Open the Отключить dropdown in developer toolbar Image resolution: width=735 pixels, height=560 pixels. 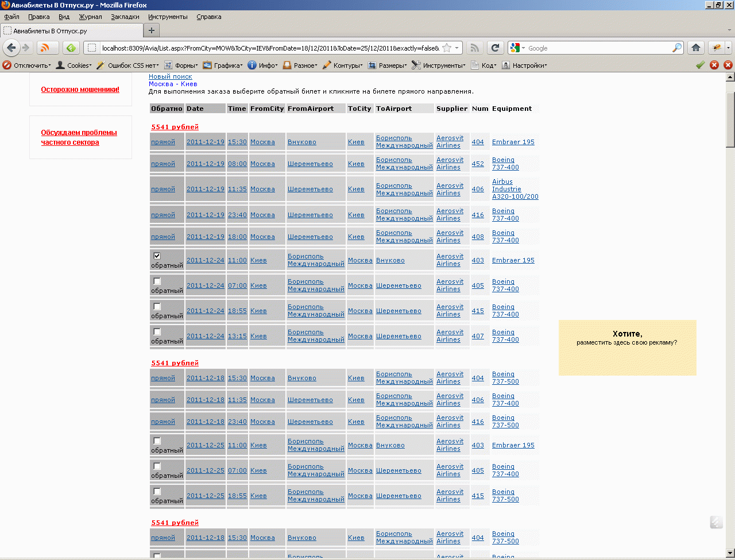pos(27,65)
